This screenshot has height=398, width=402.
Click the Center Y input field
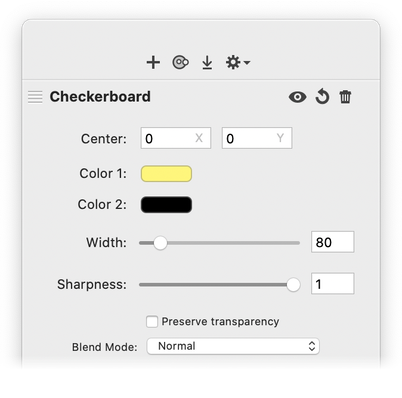[x=257, y=138]
